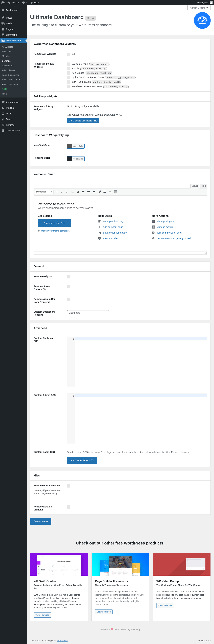
Task: Insert a numbered list in the editor
Action: pos(73,192)
